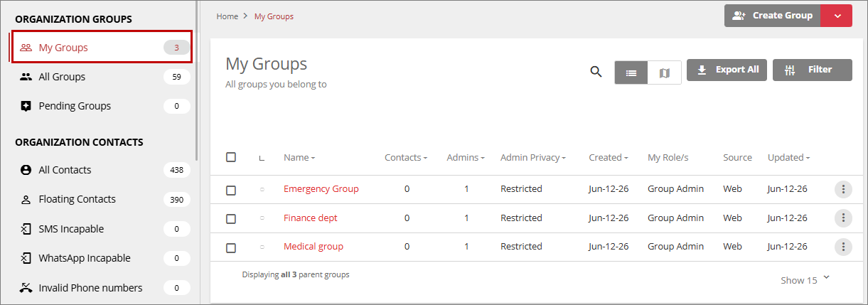Open the Medical group link
Image resolution: width=868 pixels, height=305 pixels.
tap(314, 247)
